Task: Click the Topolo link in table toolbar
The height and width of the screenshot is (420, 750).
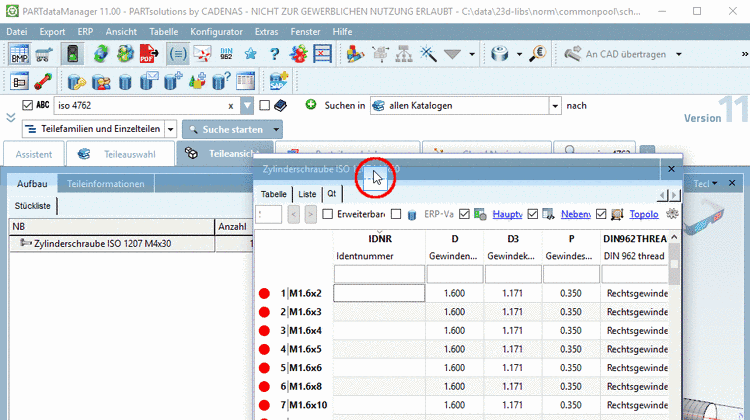Action: pos(643,214)
